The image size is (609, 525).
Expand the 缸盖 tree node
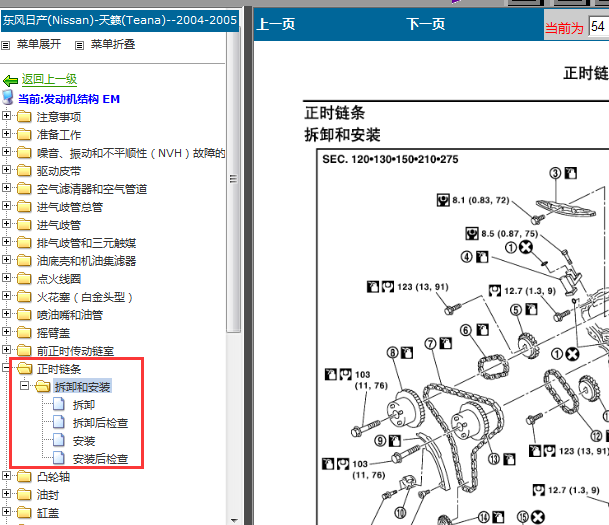(x=6, y=512)
